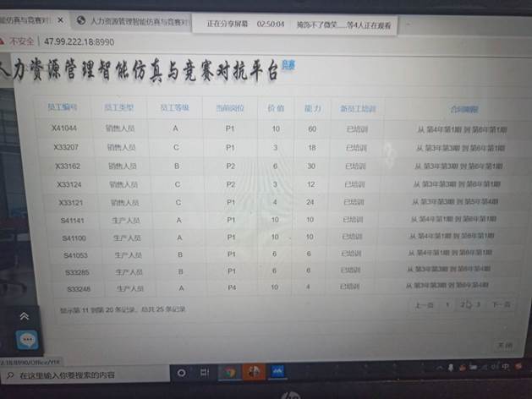
Task: Open Google Chrome from the taskbar
Action: [x=229, y=372]
